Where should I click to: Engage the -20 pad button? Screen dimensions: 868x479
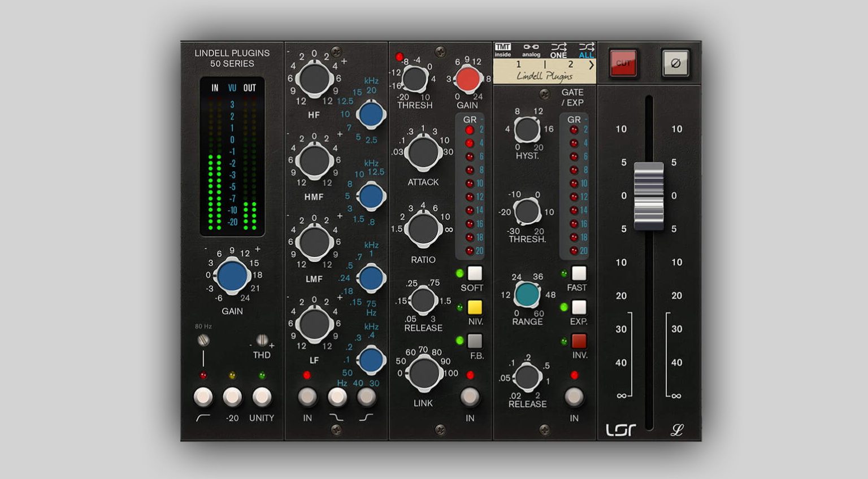tap(232, 398)
